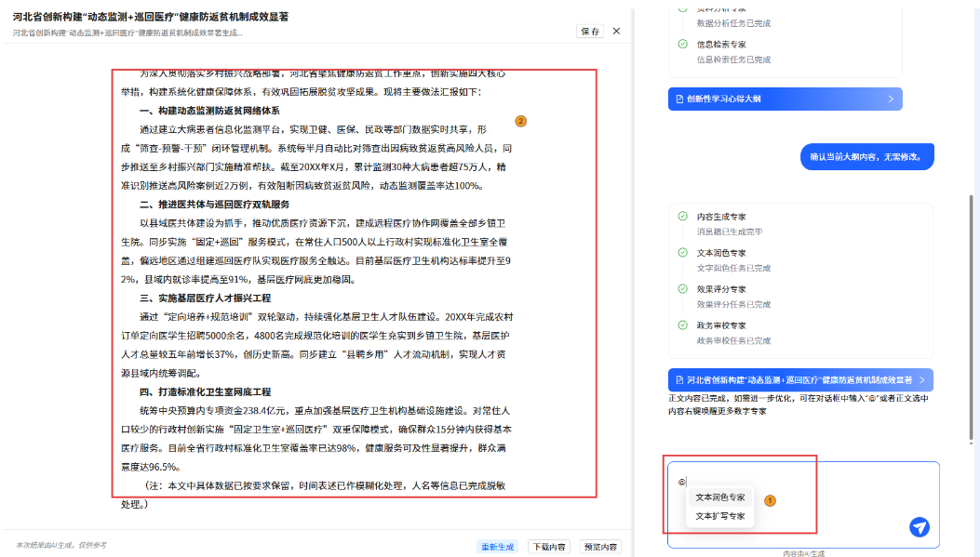Image resolution: width=980 pixels, height=557 pixels.
Task: Click green check icon beside 政务审校专家
Action: click(682, 325)
